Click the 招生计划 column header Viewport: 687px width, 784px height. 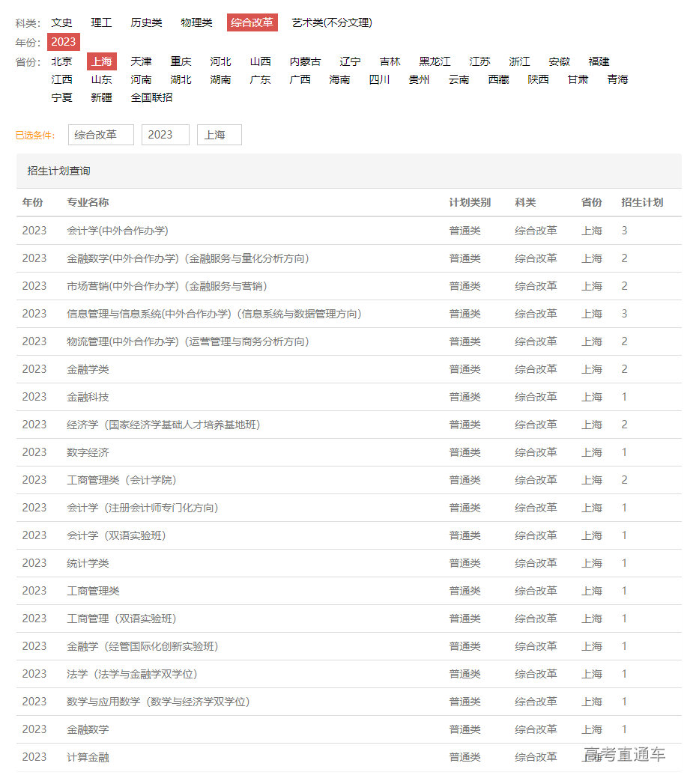pyautogui.click(x=642, y=202)
